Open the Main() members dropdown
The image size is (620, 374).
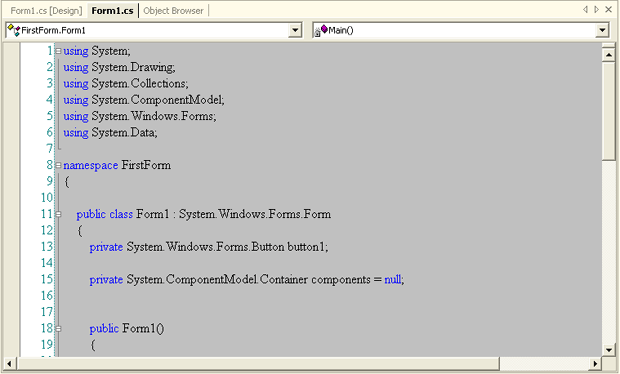tap(602, 30)
